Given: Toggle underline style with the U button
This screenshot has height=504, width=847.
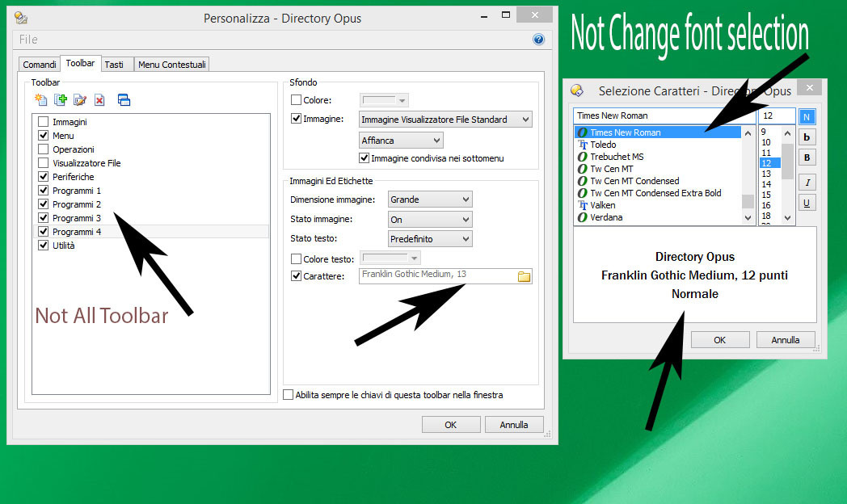Looking at the screenshot, I should pyautogui.click(x=807, y=203).
